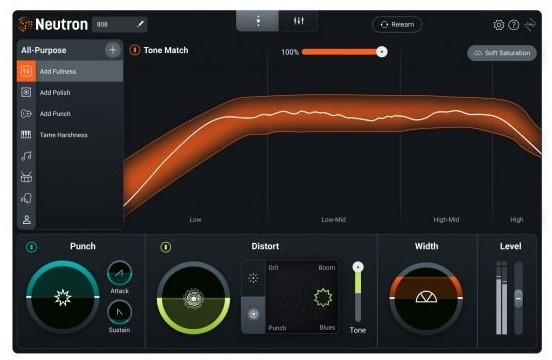Click the Neutron logo icon
552x360 pixels.
click(25, 24)
